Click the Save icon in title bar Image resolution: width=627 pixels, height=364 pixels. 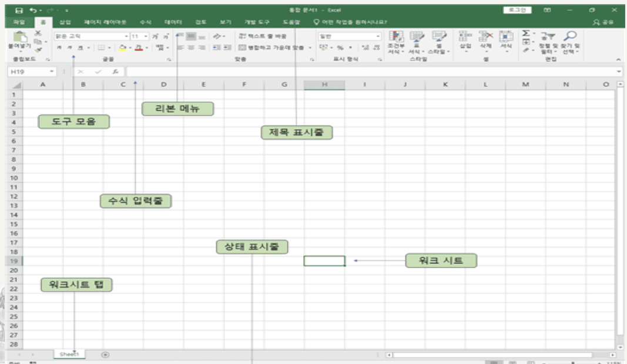click(x=20, y=10)
